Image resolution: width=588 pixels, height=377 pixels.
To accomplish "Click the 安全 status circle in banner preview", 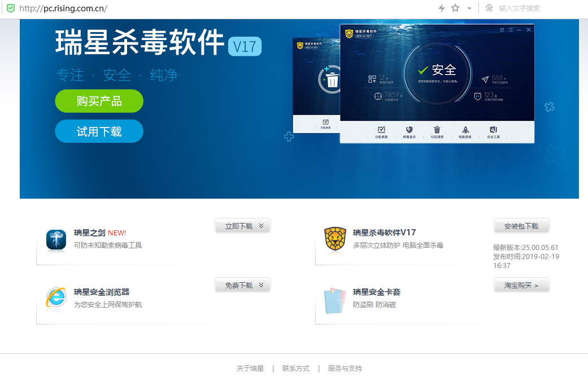I will coord(437,73).
